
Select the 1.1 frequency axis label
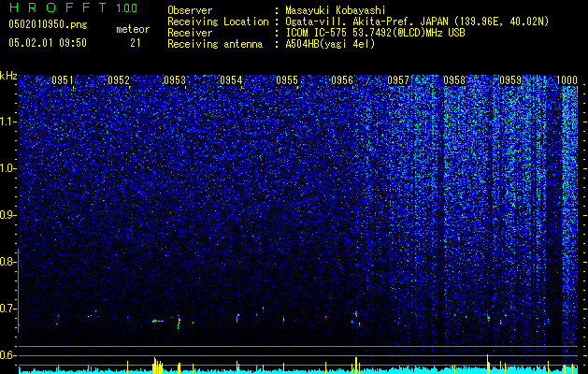coord(7,122)
